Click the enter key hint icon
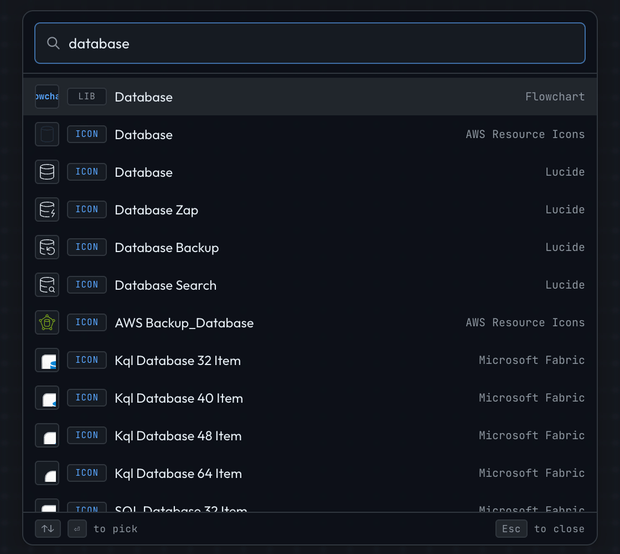620x554 pixels. (77, 529)
